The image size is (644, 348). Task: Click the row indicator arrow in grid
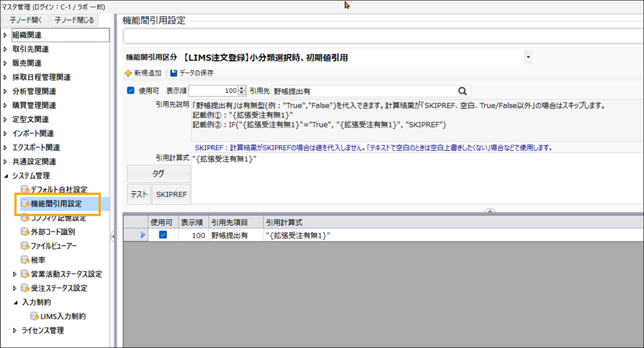(143, 235)
